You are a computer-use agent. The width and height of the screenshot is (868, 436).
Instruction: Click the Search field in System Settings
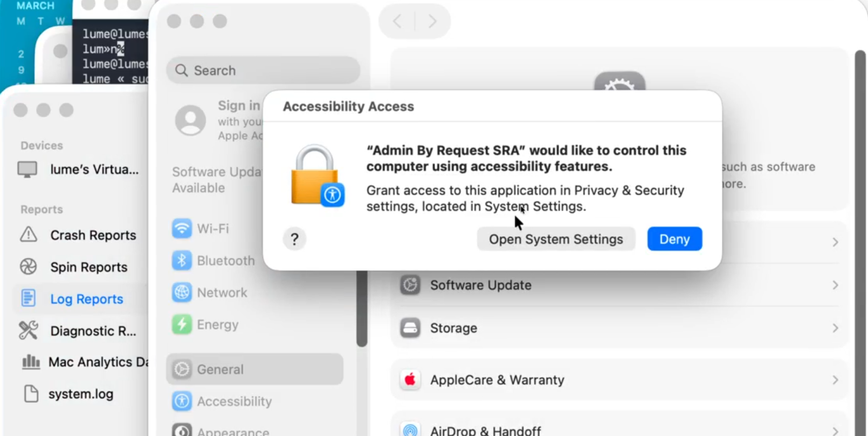click(263, 71)
